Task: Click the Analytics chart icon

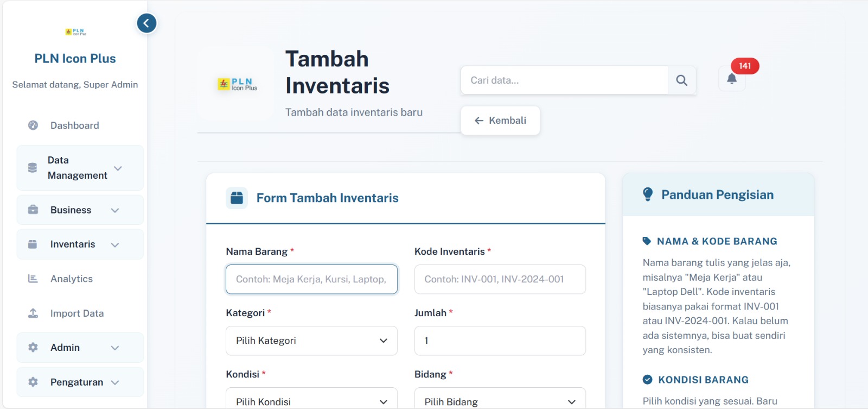Action: (33, 279)
